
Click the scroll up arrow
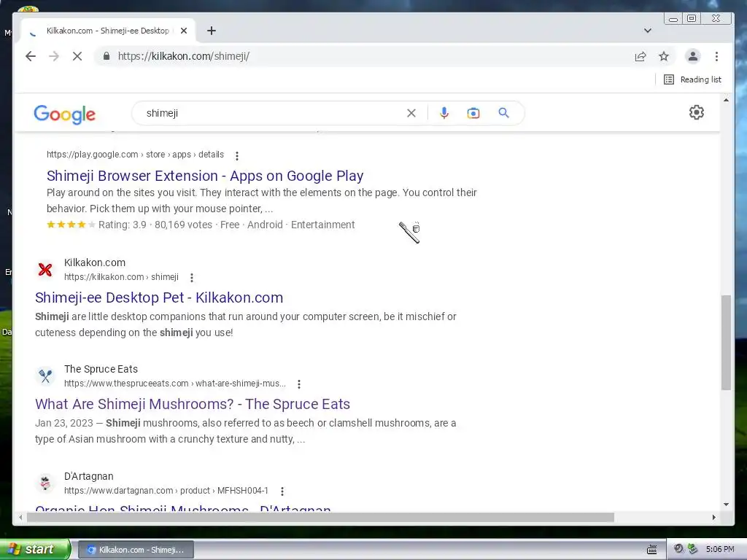tap(726, 100)
